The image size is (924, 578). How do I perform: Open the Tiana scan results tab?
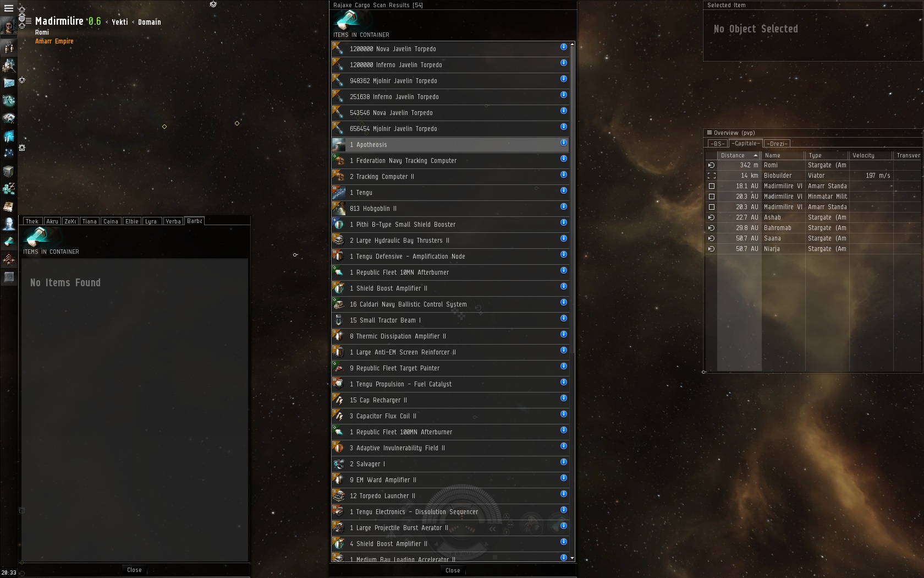(90, 221)
